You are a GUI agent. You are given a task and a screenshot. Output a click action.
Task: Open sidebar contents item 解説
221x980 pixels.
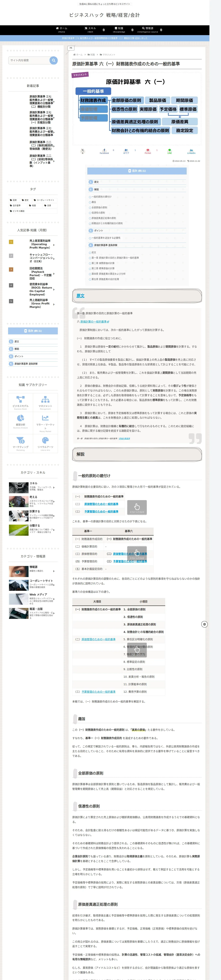pos(17,349)
